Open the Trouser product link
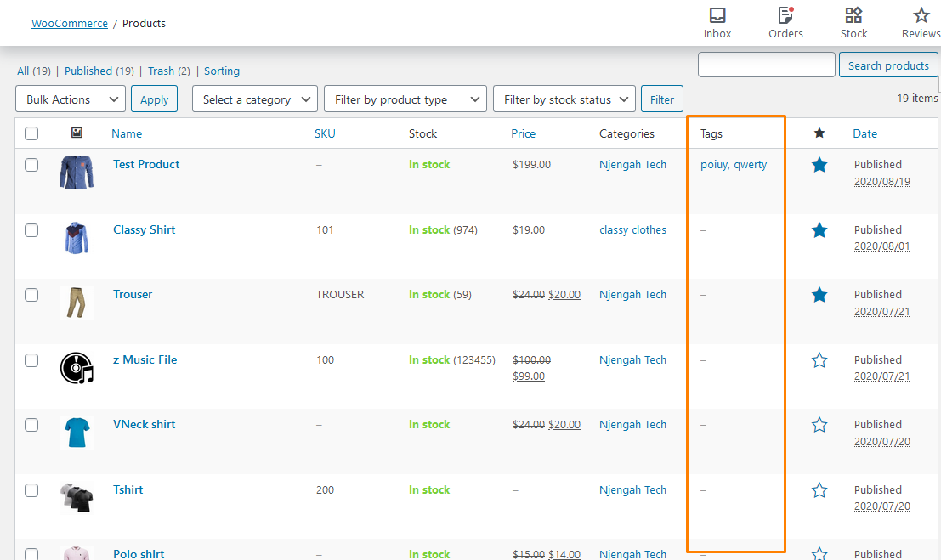Screen dimensions: 941x560 click(133, 295)
